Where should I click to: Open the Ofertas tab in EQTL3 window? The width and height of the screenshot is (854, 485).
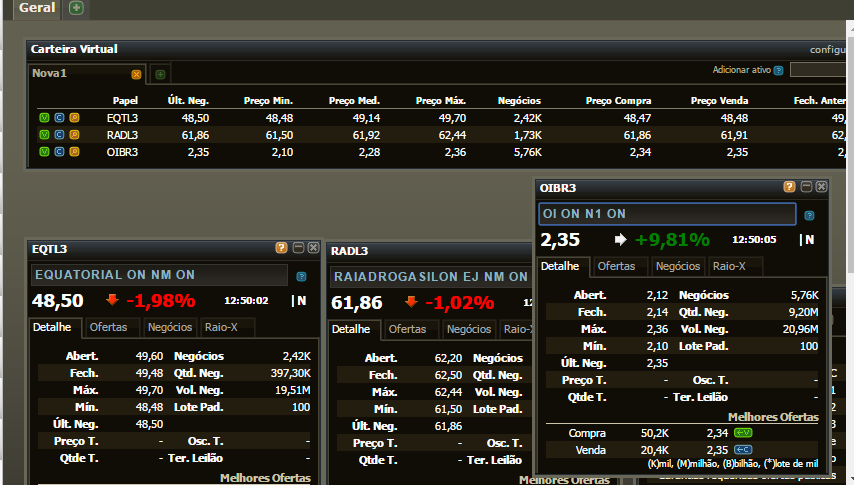pyautogui.click(x=108, y=327)
